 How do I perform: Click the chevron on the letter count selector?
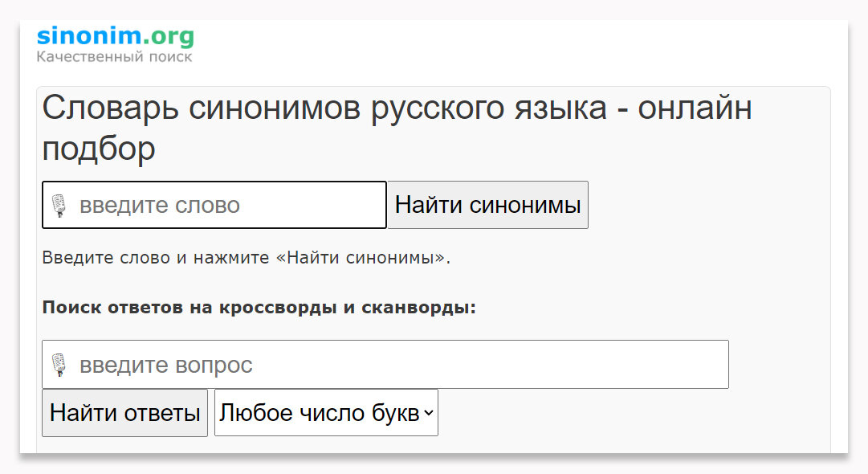[426, 412]
